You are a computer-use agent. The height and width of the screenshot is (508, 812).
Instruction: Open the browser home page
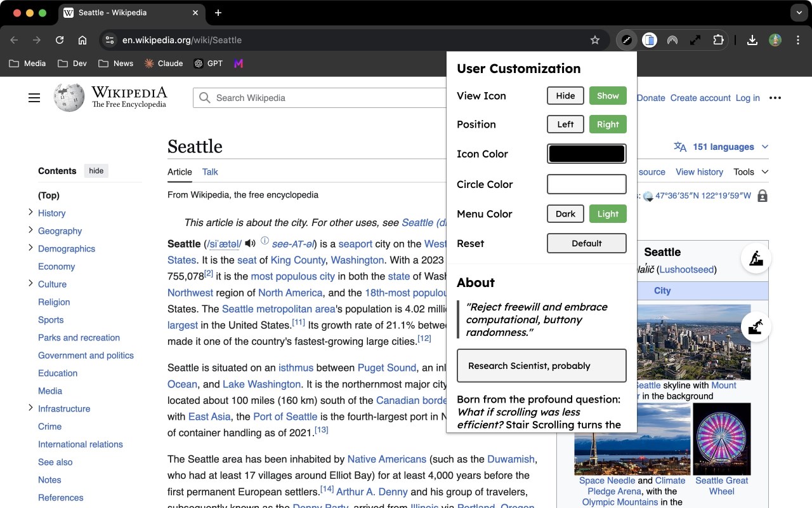(x=82, y=40)
